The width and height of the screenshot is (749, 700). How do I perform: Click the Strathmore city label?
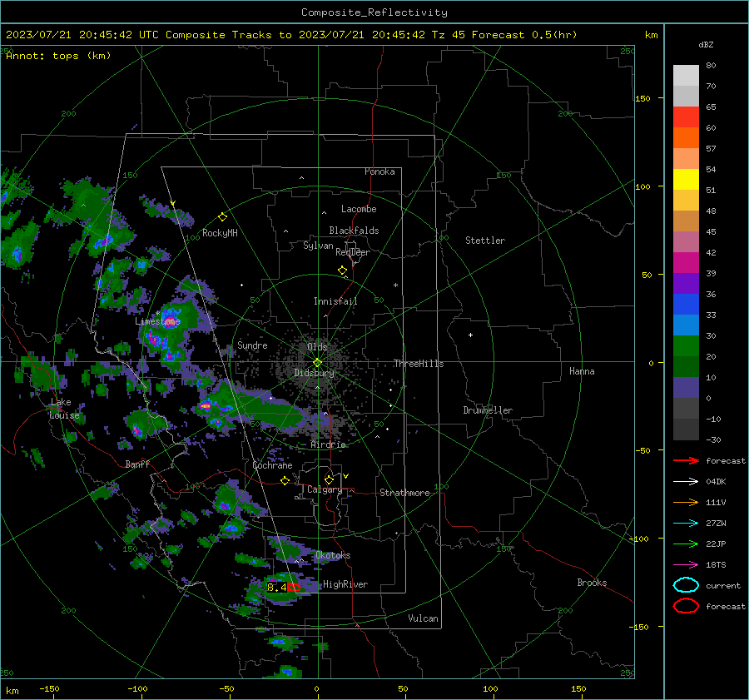(404, 493)
